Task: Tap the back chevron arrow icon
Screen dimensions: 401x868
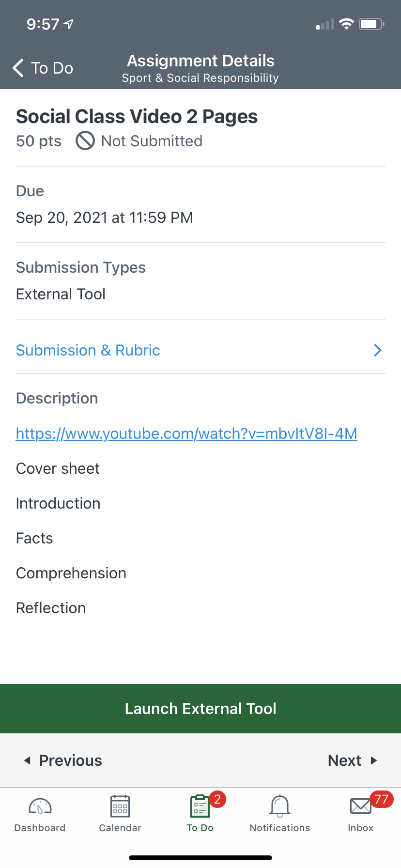Action: [18, 68]
